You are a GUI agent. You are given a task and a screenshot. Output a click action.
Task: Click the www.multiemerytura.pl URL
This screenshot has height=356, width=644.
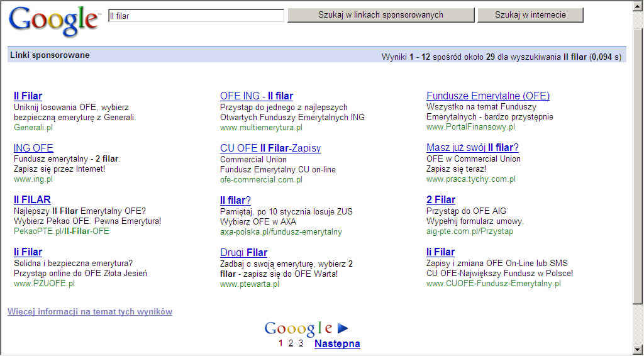click(261, 128)
